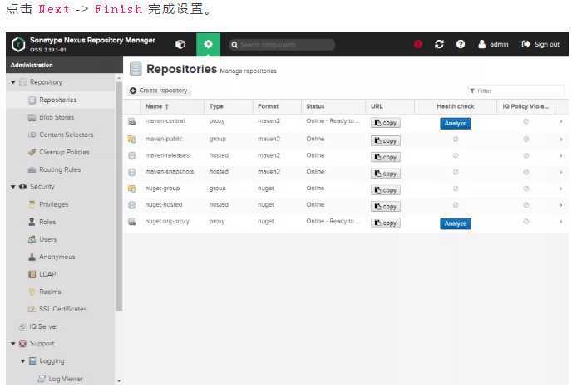Image resolution: width=587 pixels, height=392 pixels.
Task: Open the Help question mark icon
Action: tap(461, 45)
